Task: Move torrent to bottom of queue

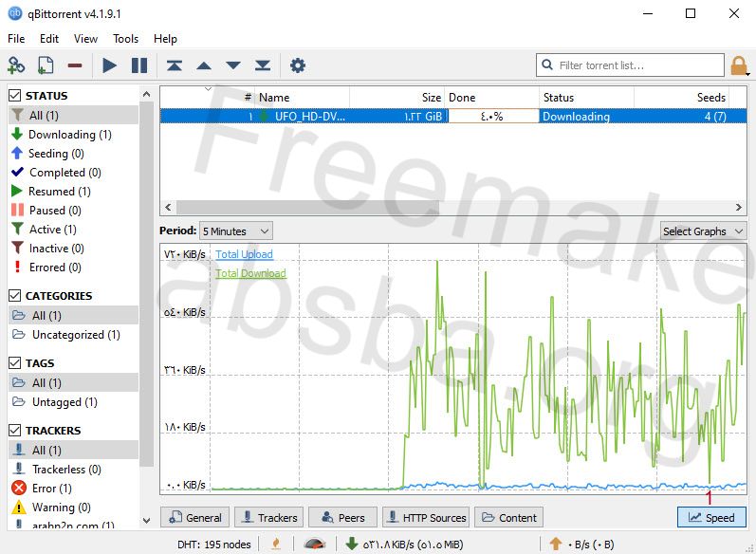Action: point(263,65)
